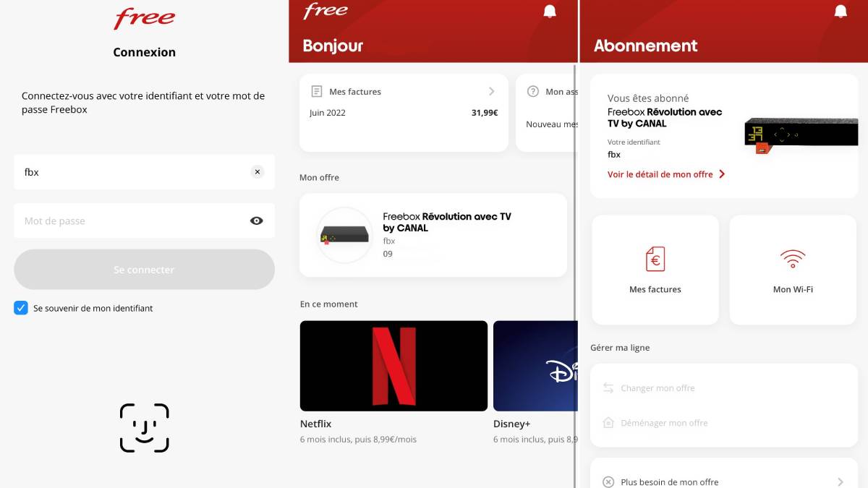Viewport: 868px width, 488px height.
Task: Open notifications bell on Bonjour screen
Action: (550, 12)
